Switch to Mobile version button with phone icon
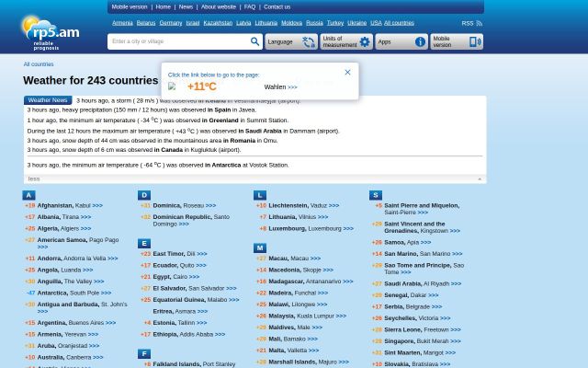The image size is (588, 368). coord(457,41)
